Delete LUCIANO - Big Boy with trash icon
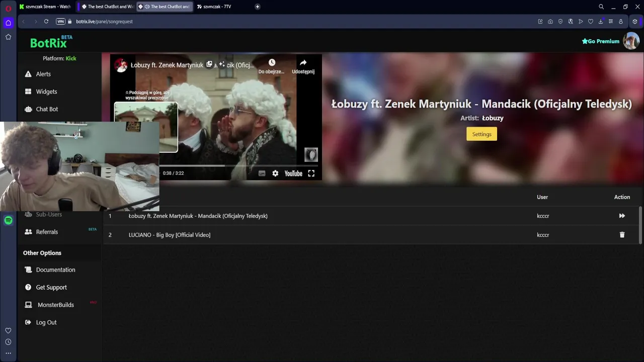Viewport: 644px width, 362px height. point(622,235)
